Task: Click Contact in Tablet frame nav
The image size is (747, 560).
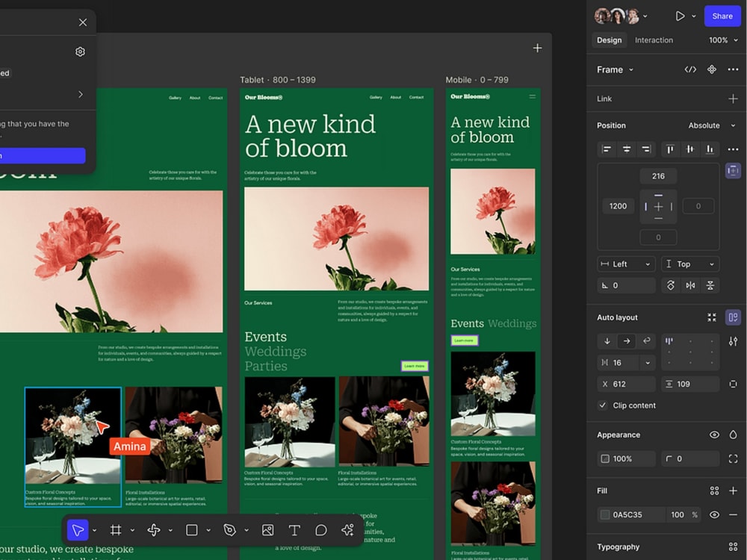Action: point(416,97)
